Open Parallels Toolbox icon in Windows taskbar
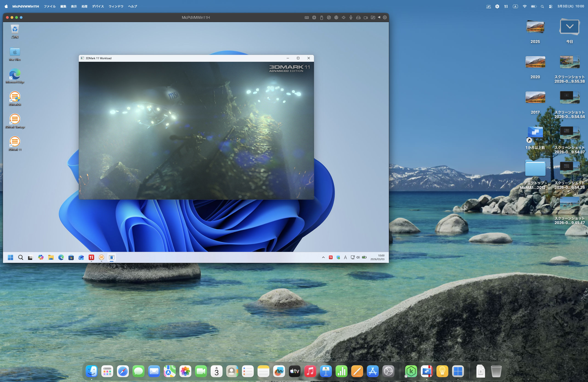Image resolution: width=588 pixels, height=382 pixels. (91, 257)
